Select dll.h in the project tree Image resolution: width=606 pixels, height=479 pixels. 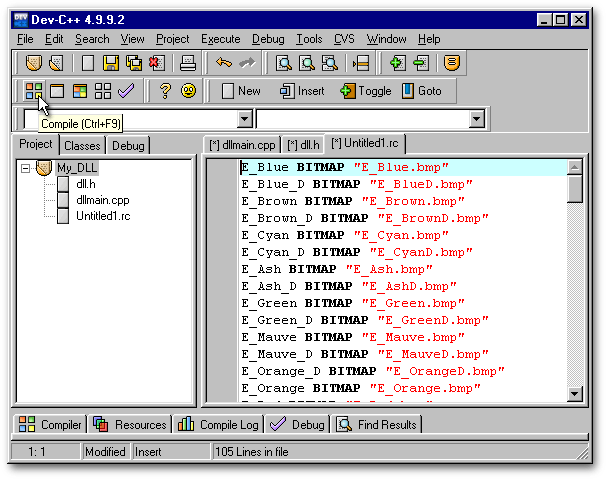[x=85, y=184]
